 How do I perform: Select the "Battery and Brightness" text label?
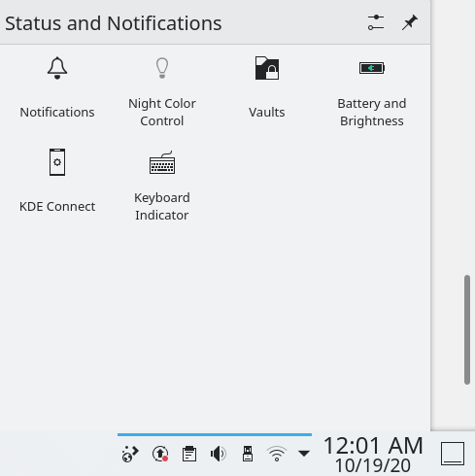pos(372,112)
